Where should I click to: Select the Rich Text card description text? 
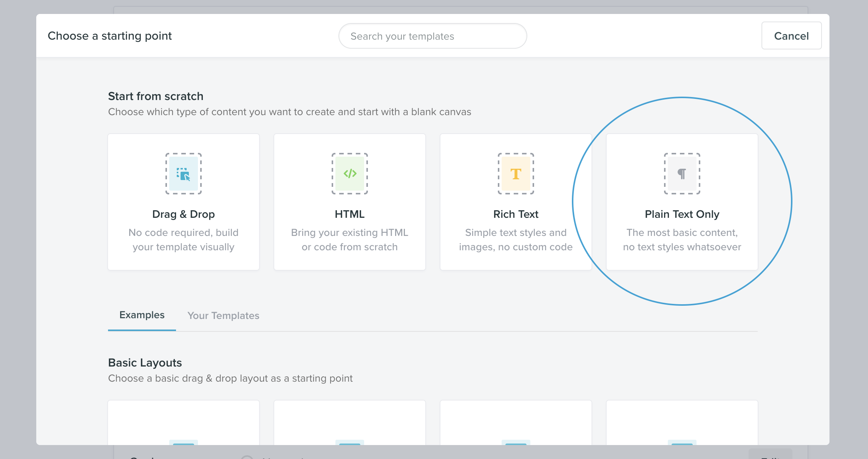[516, 240]
